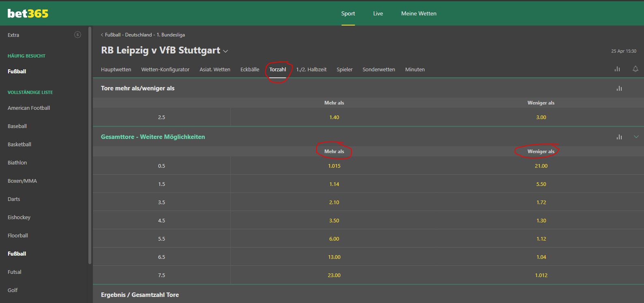Collapse the Tore mehr als/weniger als header

coord(368,88)
